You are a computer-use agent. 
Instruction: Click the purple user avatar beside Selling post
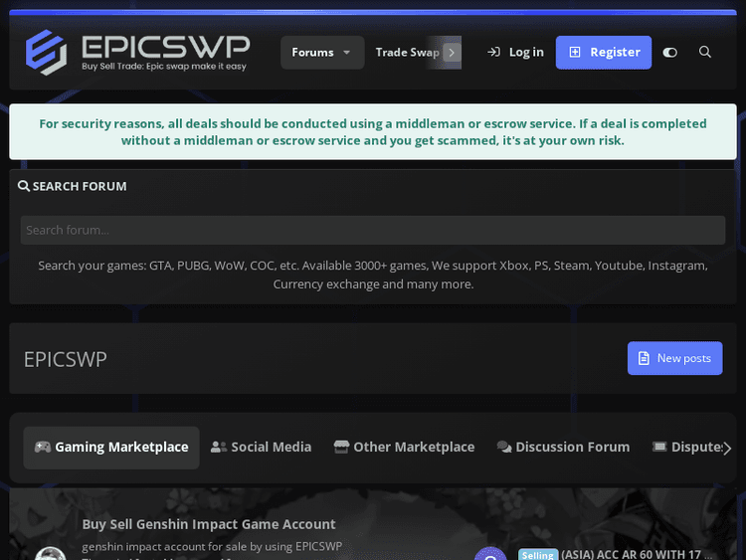coord(490,554)
